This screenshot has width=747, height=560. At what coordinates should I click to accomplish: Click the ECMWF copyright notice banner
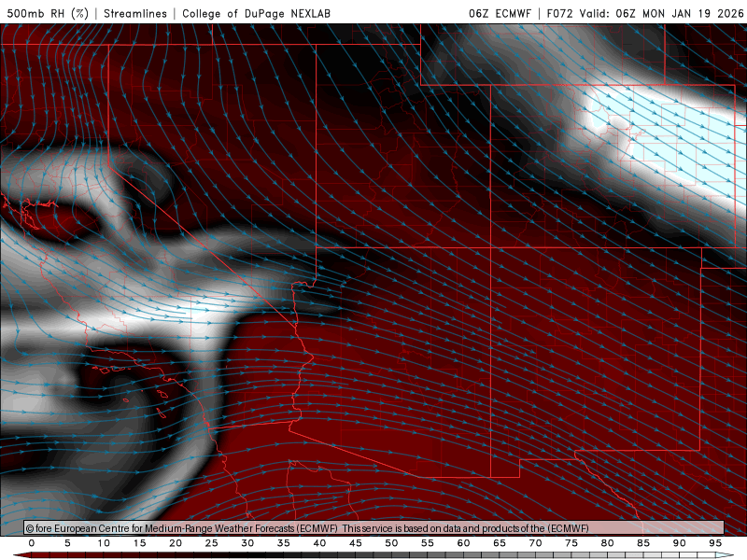(374, 528)
